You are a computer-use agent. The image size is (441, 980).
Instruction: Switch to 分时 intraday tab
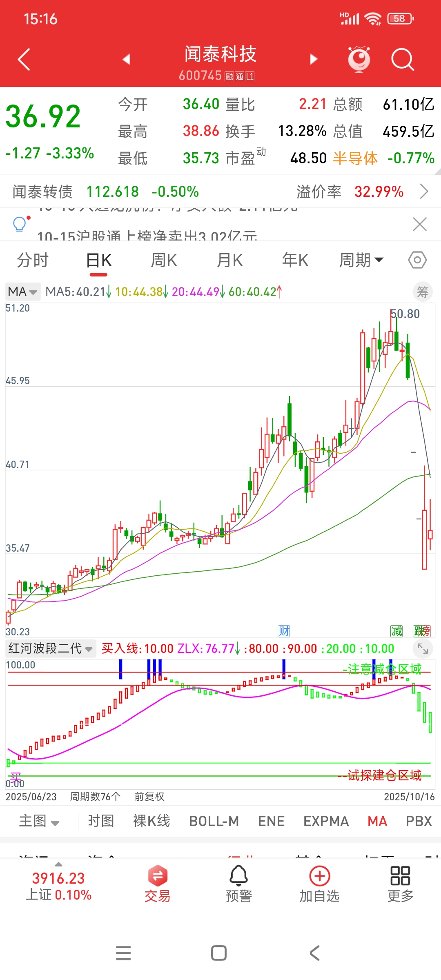(x=33, y=260)
